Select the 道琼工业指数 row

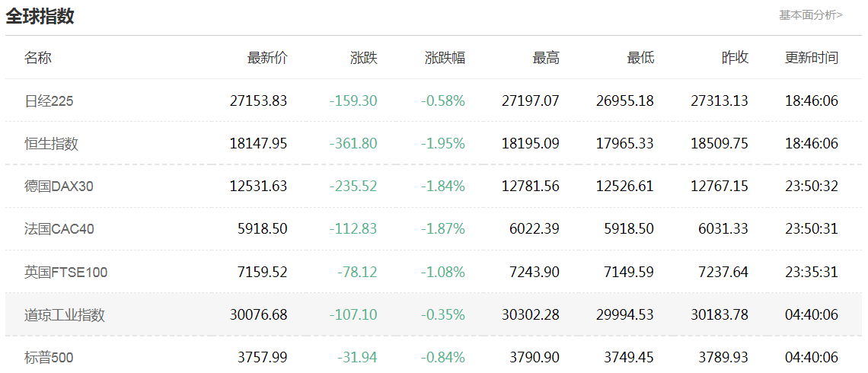64,314
